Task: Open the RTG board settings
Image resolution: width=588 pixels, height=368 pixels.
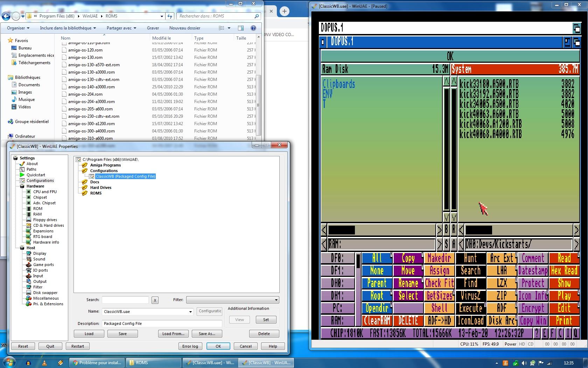Action: click(42, 237)
